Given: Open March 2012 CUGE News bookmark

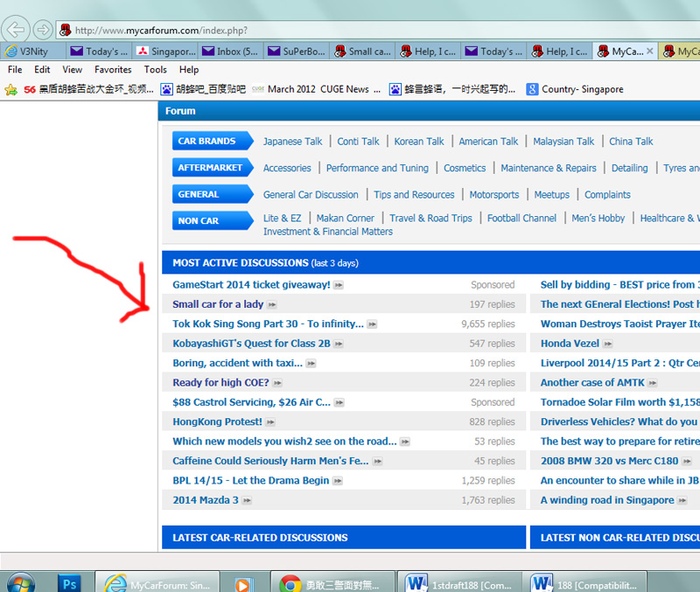Looking at the screenshot, I should pos(317,89).
